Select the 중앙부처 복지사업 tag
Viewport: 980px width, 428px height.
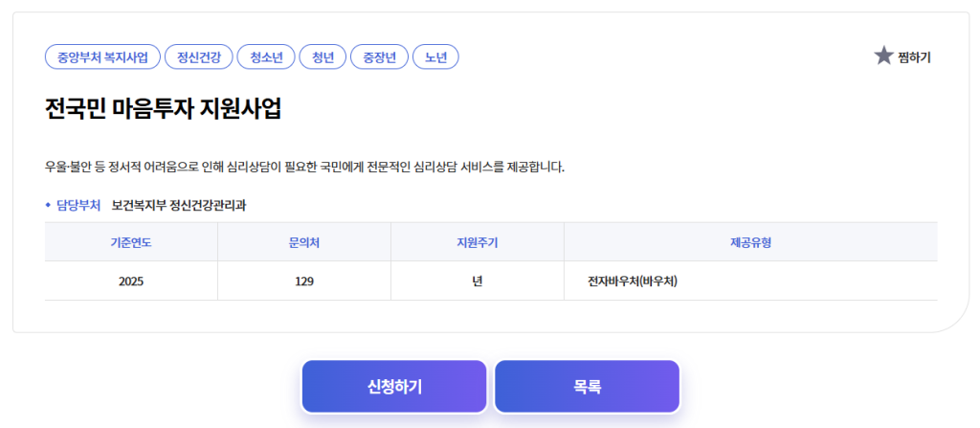pos(102,57)
